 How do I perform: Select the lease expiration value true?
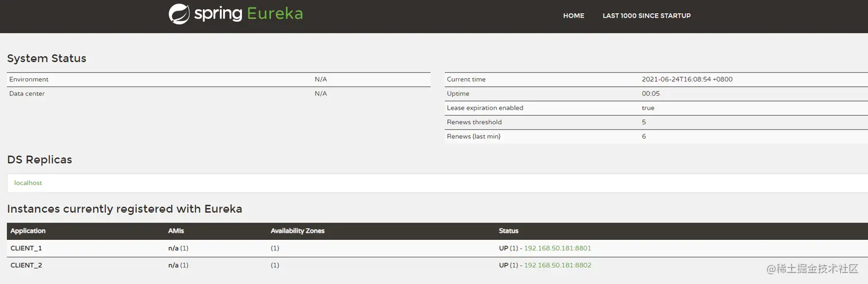648,108
